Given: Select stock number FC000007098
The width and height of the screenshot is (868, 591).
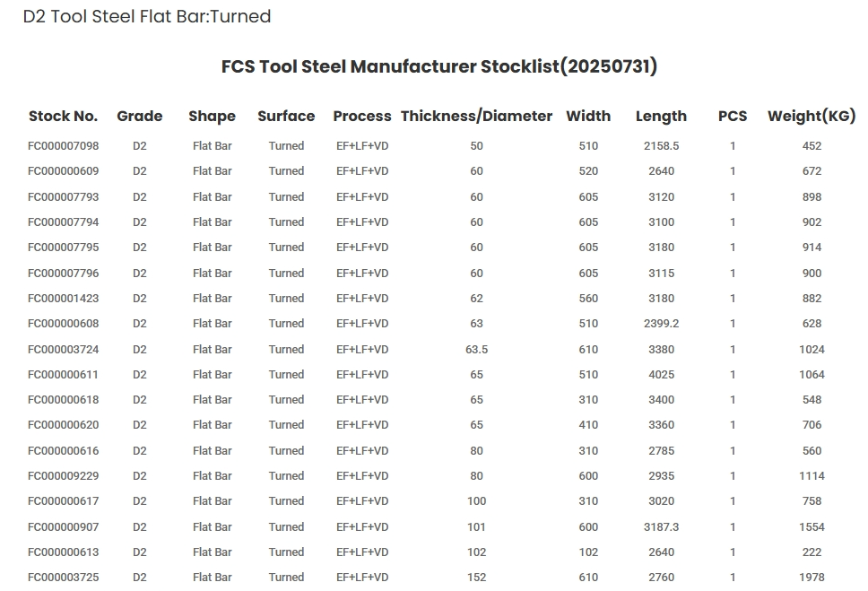Looking at the screenshot, I should point(64,146).
